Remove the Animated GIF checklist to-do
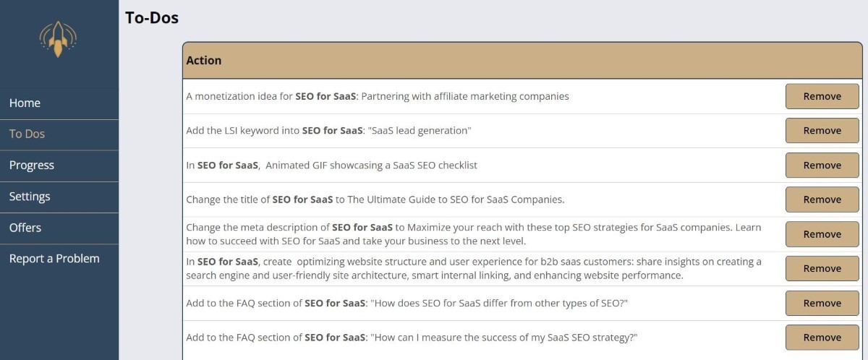 [x=822, y=165]
